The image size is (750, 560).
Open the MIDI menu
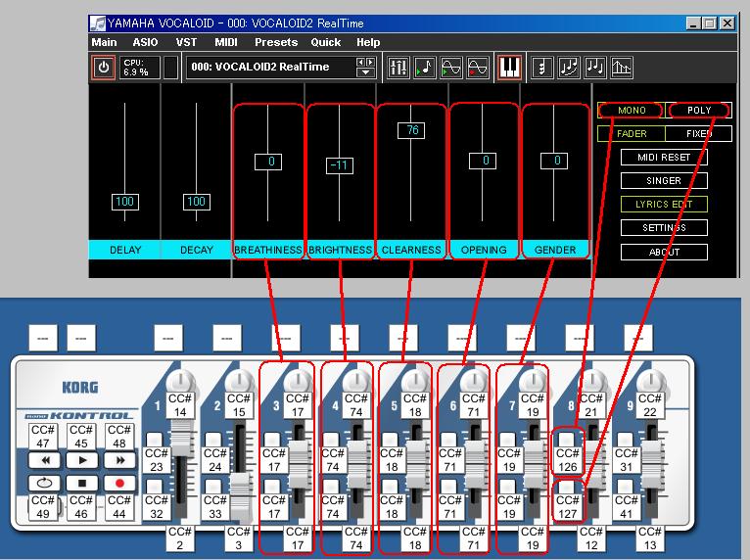226,42
